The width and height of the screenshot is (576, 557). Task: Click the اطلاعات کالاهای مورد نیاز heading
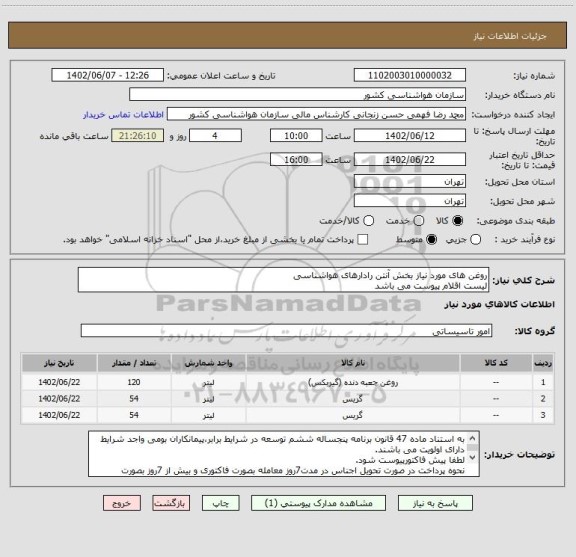[x=500, y=304]
